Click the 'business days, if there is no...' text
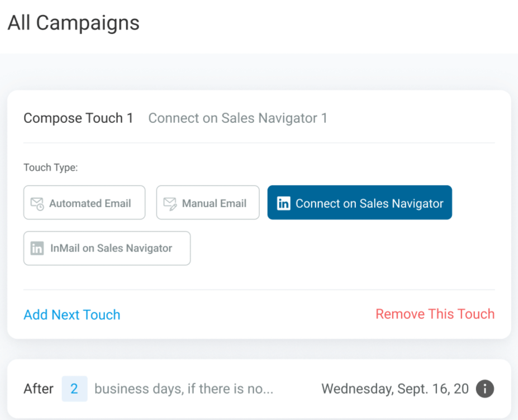Viewport: 518px width, 420px height. (184, 389)
